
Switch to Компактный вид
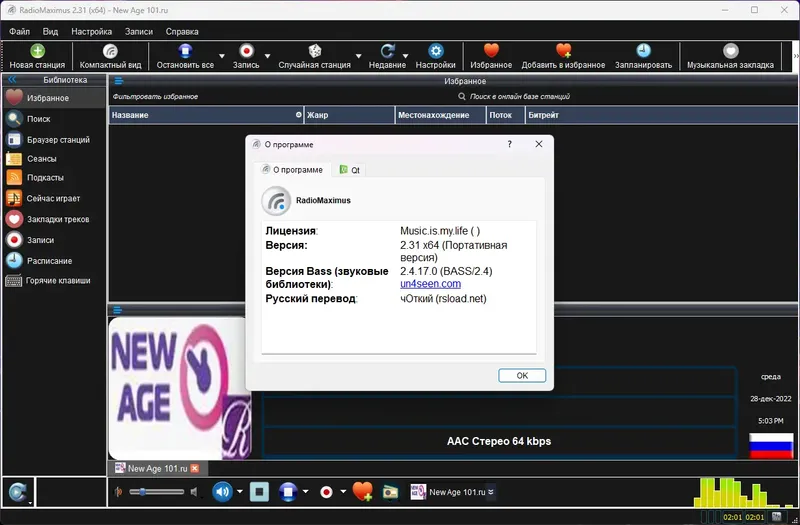point(110,56)
